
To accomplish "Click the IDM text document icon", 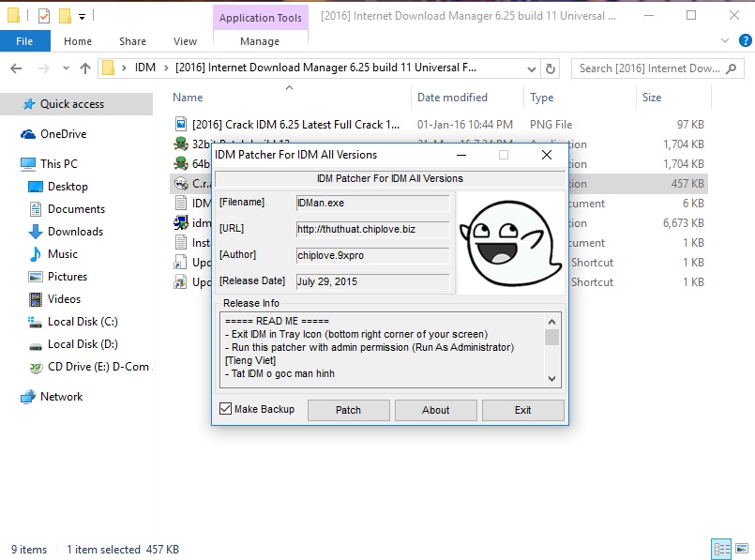I will tap(181, 204).
